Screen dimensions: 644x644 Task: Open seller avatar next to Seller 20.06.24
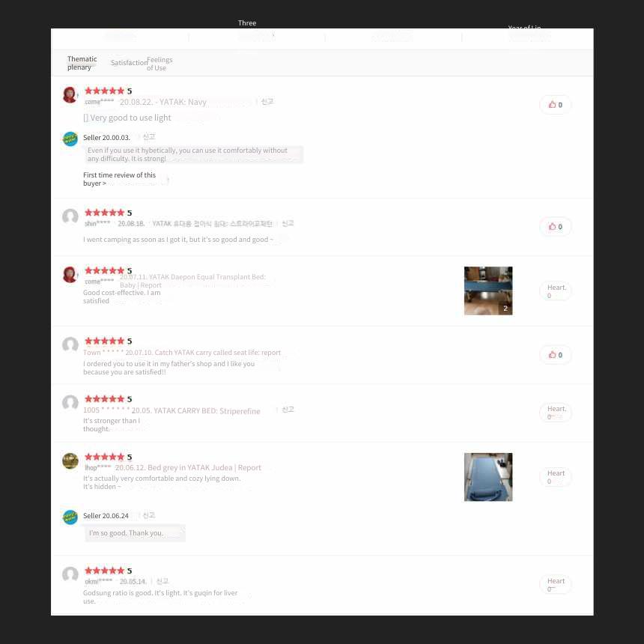tap(70, 517)
